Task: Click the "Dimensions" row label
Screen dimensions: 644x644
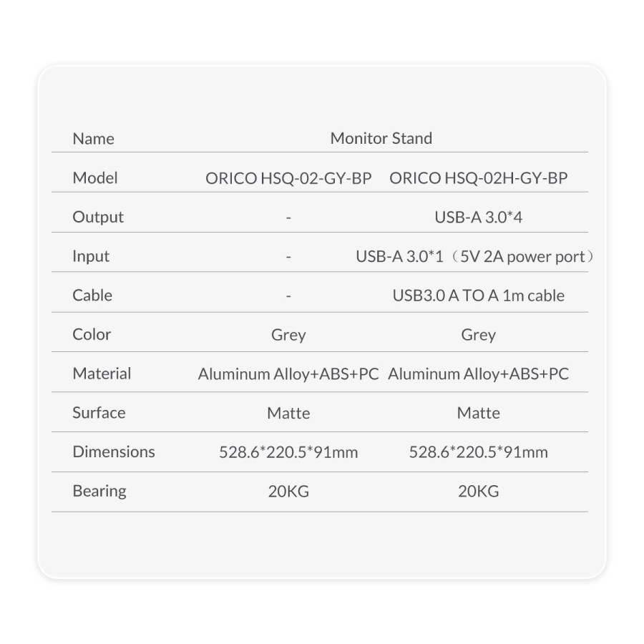Action: [x=114, y=452]
